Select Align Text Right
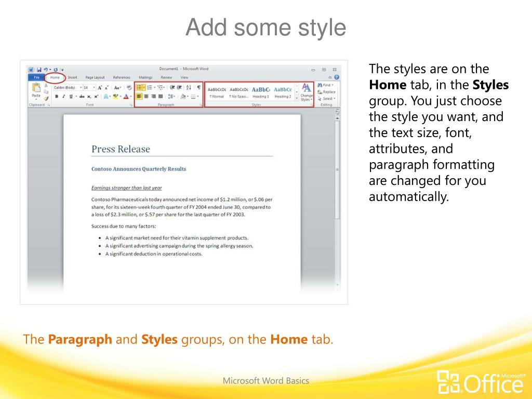 [153, 96]
